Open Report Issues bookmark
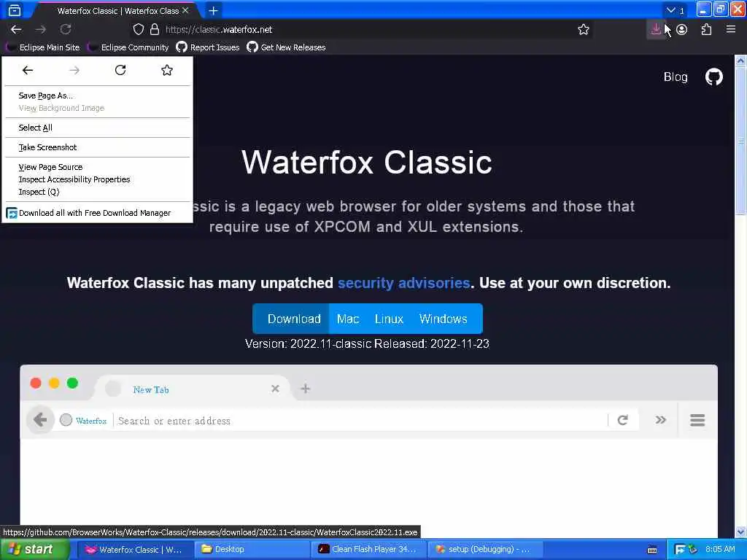This screenshot has width=747, height=560. pyautogui.click(x=208, y=47)
